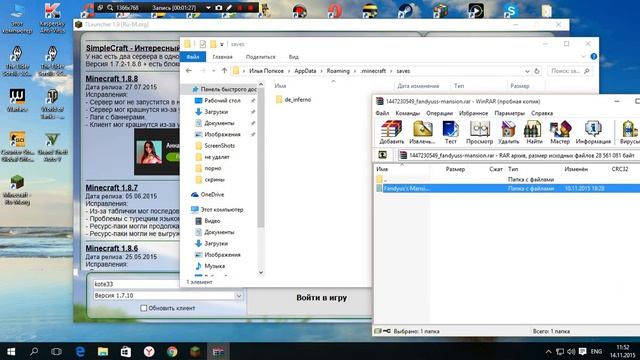Switch to Поделиться ribbon tab

[260, 57]
